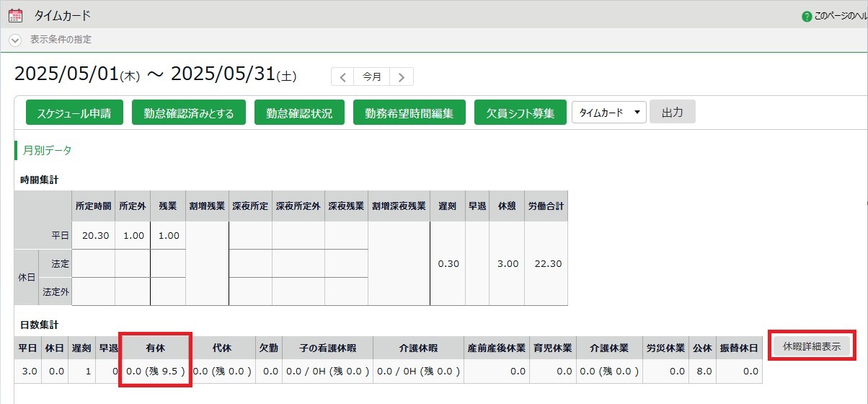Viewport: 868px width, 404px height.
Task: Open スケジュール申請
Action: [x=74, y=113]
